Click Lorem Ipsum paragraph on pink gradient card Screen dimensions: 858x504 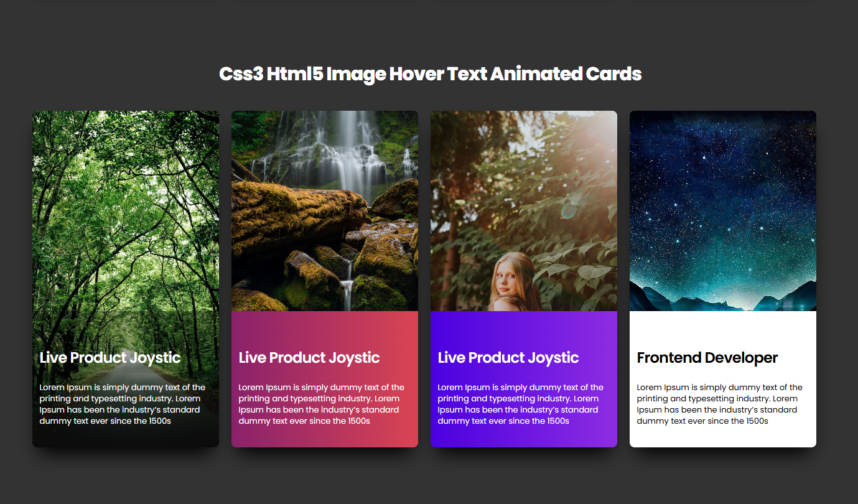[322, 404]
